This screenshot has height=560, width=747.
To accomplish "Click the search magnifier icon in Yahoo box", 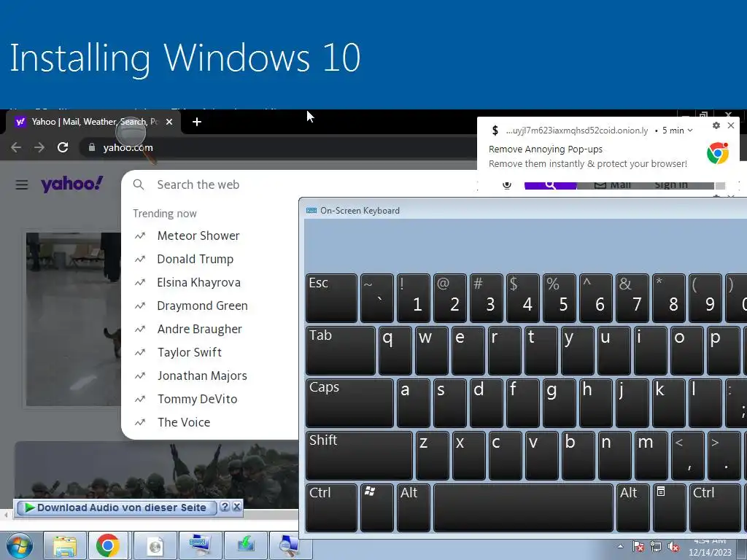I will tap(139, 184).
